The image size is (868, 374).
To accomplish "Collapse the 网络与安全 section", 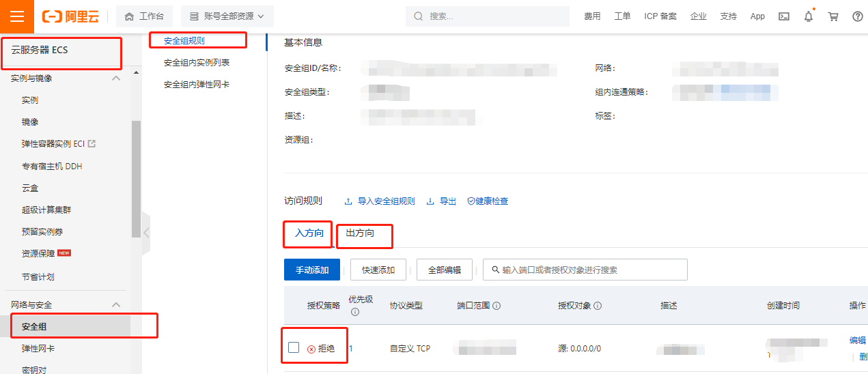I will tap(116, 305).
